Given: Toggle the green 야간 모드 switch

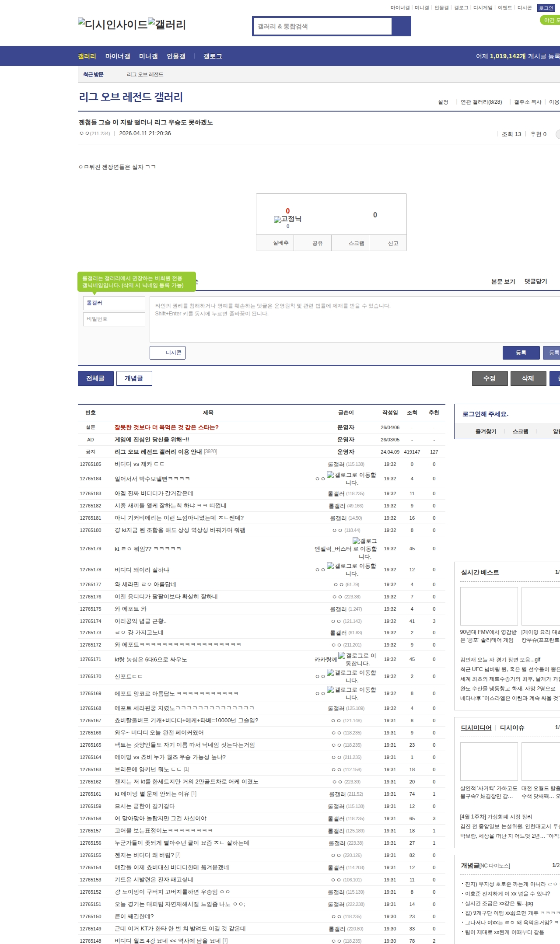Looking at the screenshot, I should click(x=550, y=20).
